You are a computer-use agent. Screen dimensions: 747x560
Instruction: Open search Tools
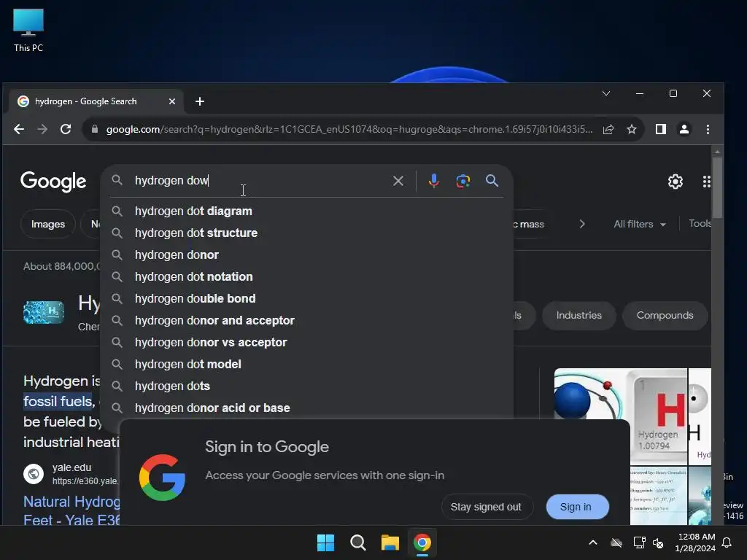coord(700,223)
